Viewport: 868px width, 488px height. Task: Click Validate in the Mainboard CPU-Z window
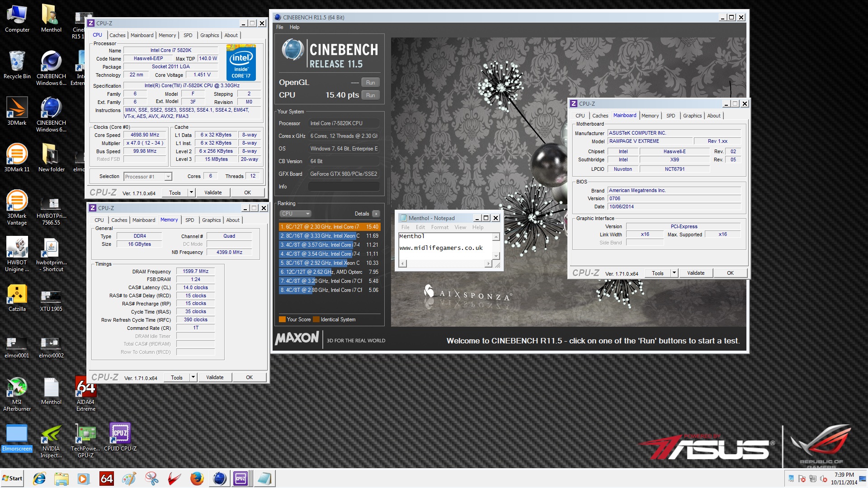696,273
